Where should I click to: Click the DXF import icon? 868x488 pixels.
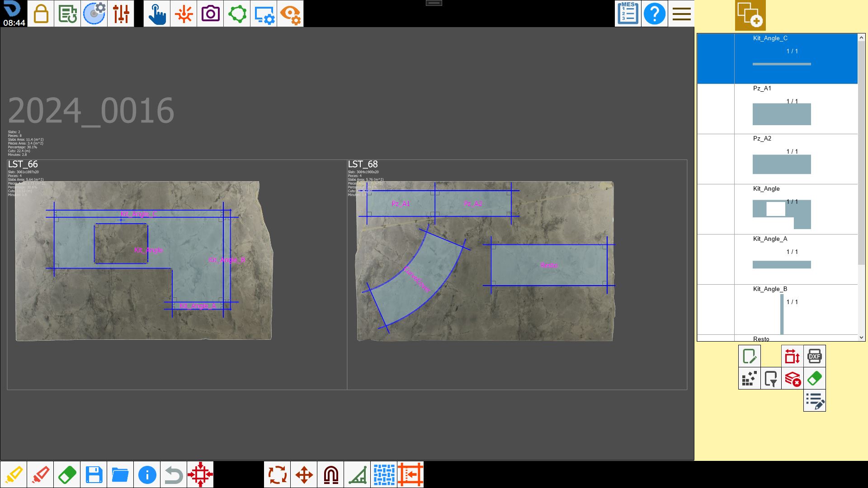pyautogui.click(x=815, y=356)
